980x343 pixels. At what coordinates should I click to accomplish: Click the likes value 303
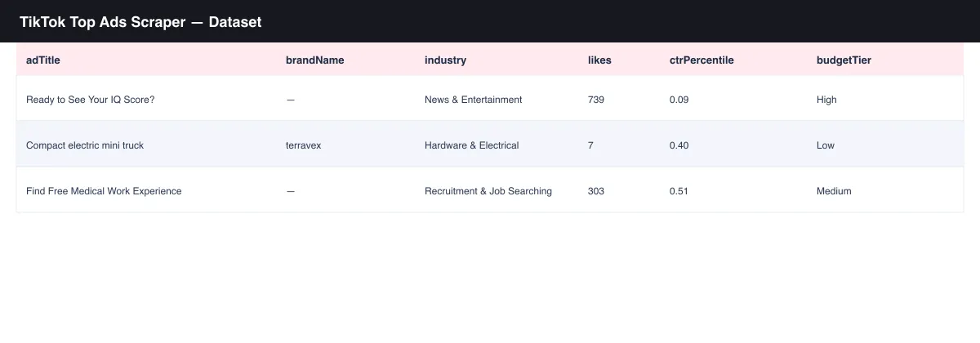click(x=596, y=191)
